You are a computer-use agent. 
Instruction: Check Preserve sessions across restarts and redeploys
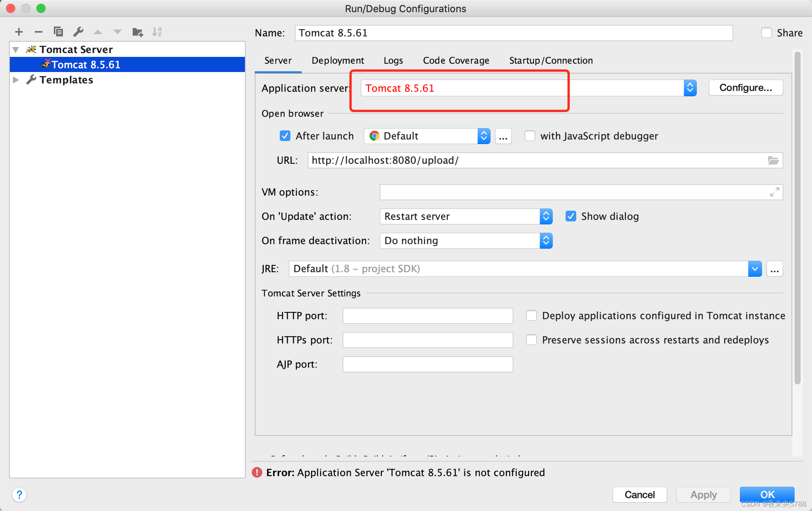(531, 340)
